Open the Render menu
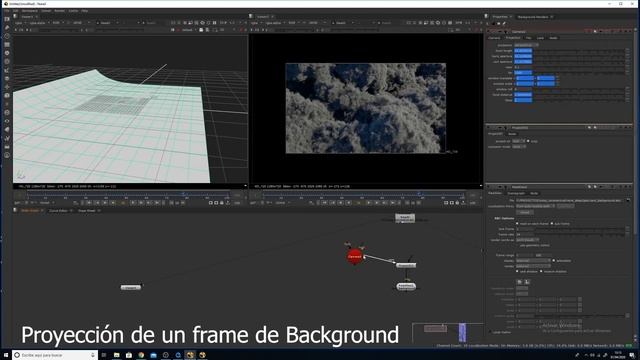The image size is (640, 360). coord(60,11)
